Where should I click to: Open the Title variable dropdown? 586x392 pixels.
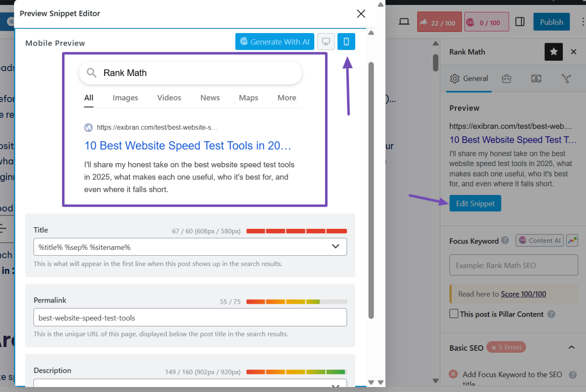pyautogui.click(x=335, y=247)
